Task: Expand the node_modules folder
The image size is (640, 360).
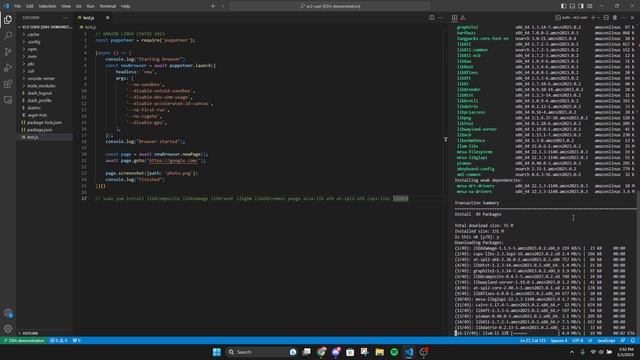Action: [45, 86]
